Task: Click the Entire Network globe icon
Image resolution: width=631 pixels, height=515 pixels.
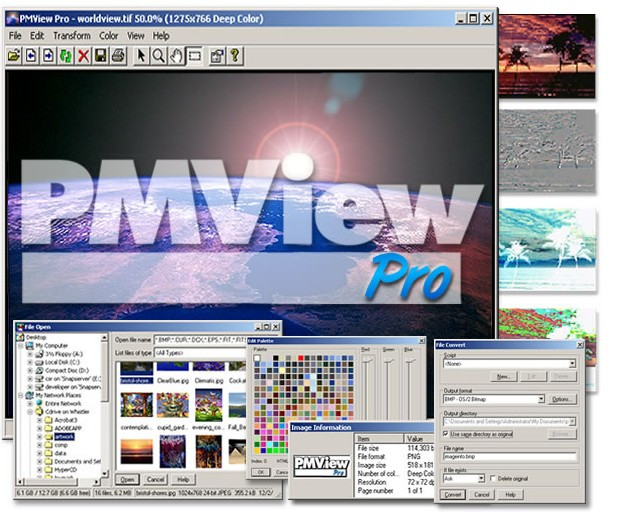Action: tap(39, 403)
